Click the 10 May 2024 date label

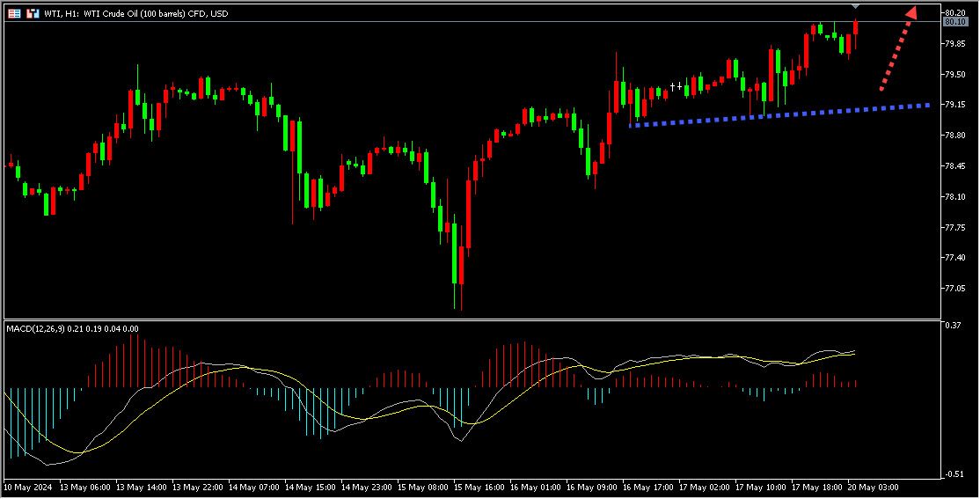point(26,486)
